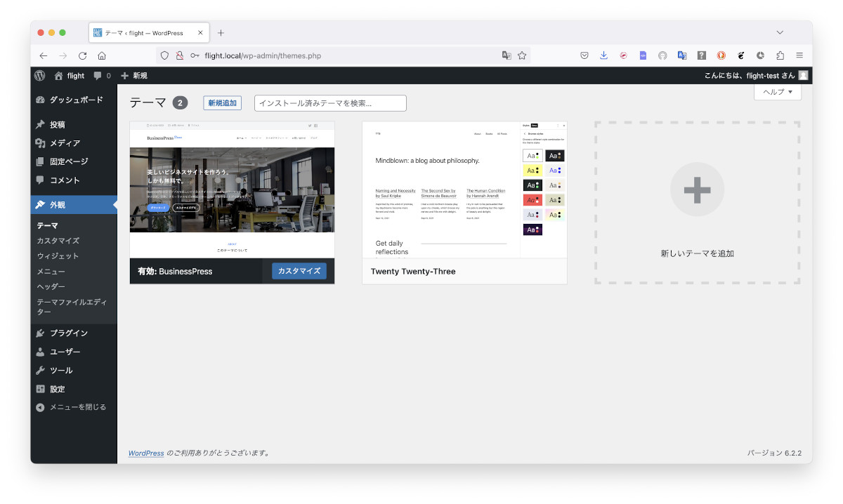
Task: Click the WordPress link in footer
Action: [146, 453]
